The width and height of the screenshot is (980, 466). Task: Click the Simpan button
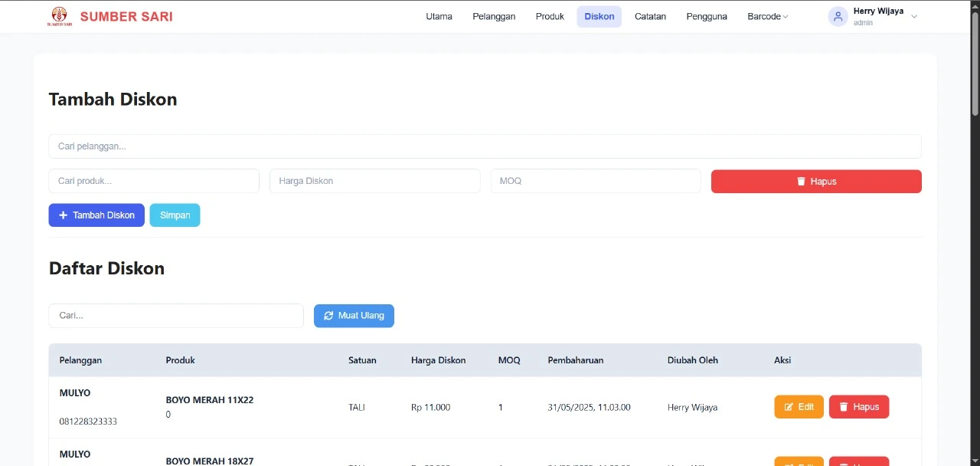click(175, 215)
